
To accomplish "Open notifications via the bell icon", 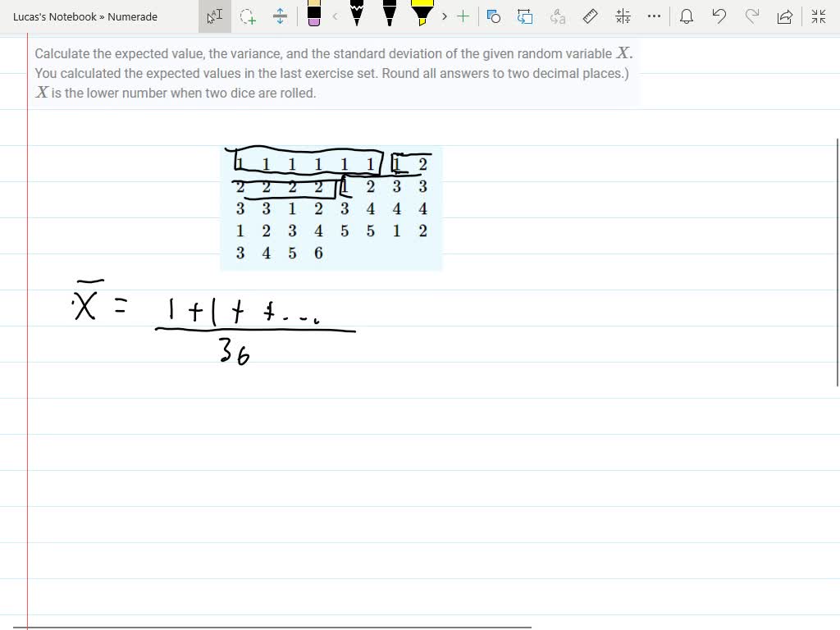I will click(x=687, y=16).
